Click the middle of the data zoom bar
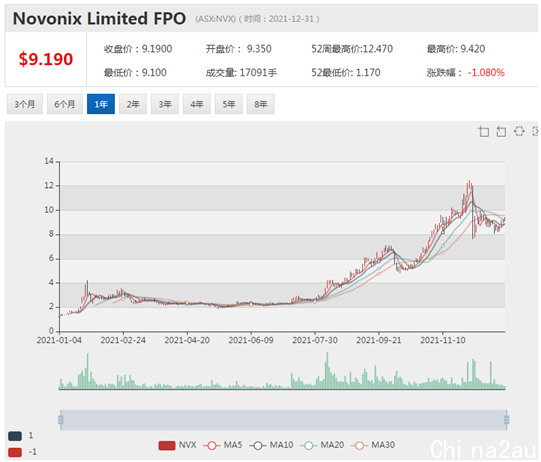Viewport: 541px width, 462px height. click(x=284, y=420)
